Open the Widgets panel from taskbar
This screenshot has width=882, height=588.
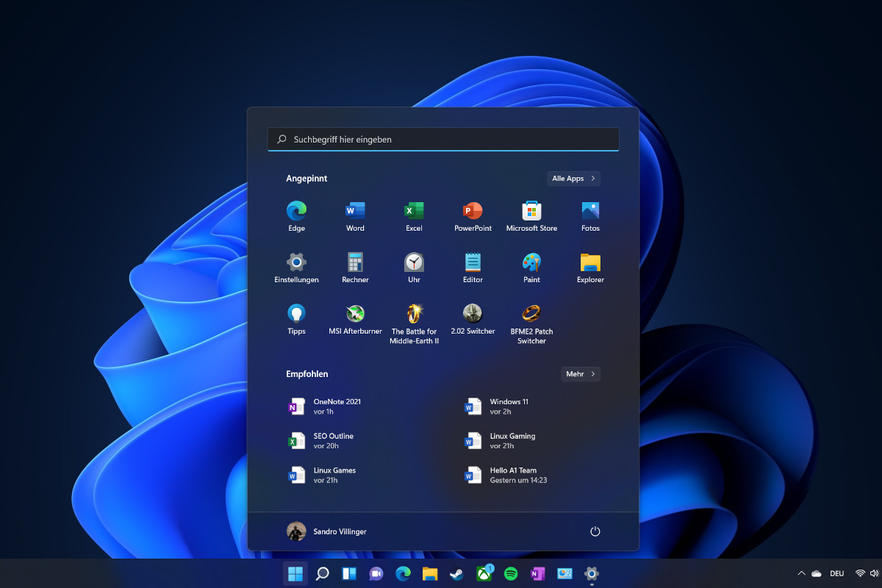(349, 573)
